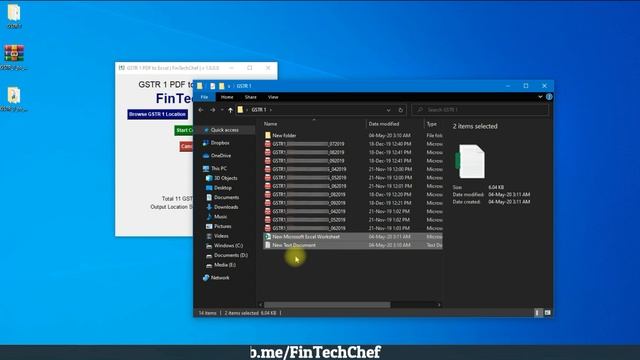Screen dimensions: 640x360
Task: Click scrollbar left arrow in file list
Action: tap(261, 304)
